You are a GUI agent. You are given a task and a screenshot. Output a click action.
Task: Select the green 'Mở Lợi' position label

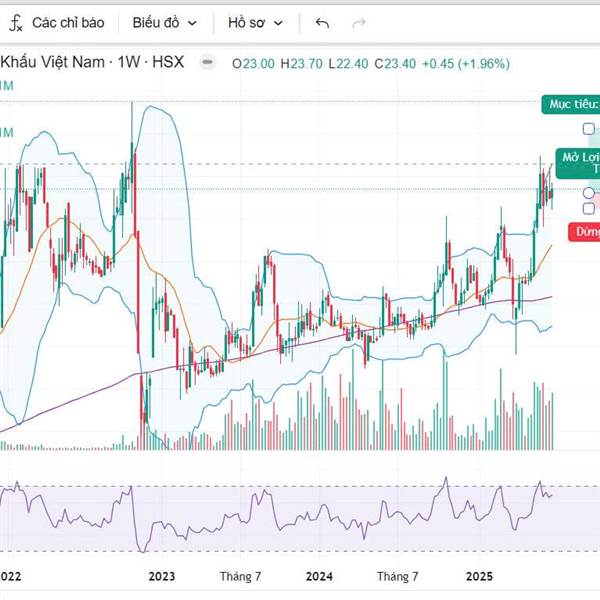point(578,163)
